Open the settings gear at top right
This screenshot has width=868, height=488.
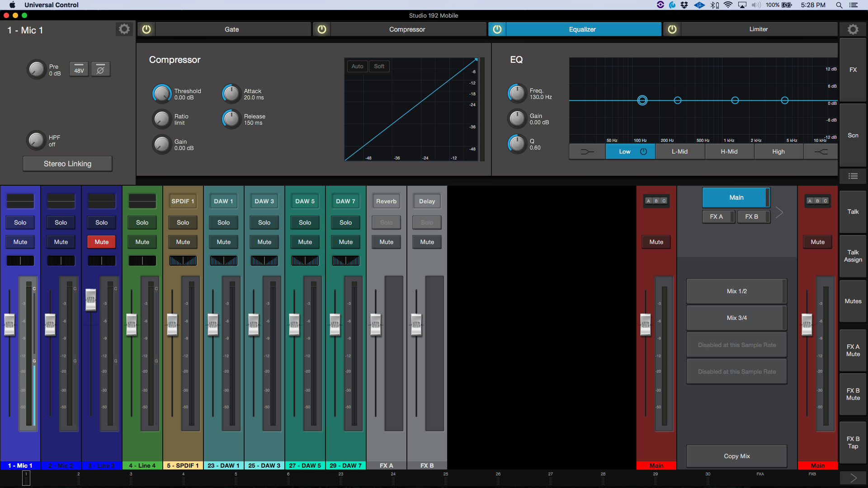click(x=853, y=29)
